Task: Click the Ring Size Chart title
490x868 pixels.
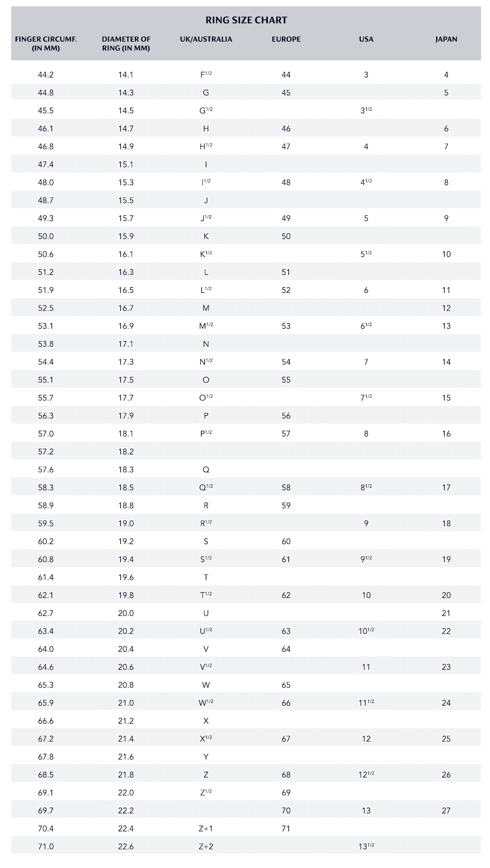Action: (246, 20)
